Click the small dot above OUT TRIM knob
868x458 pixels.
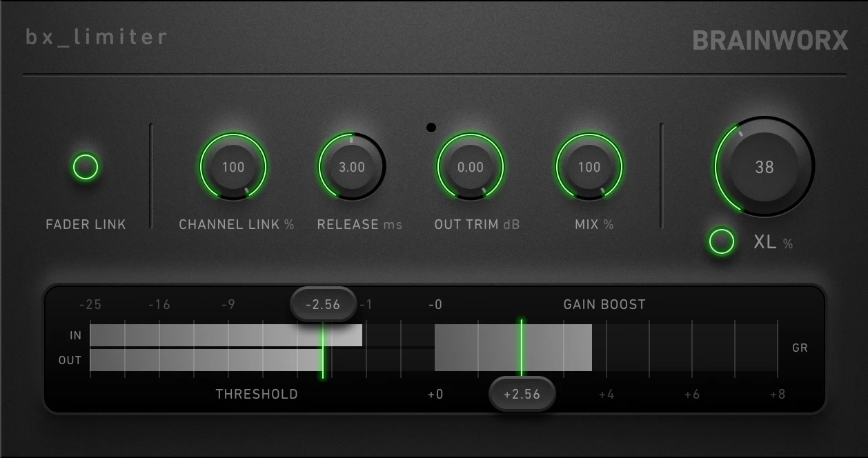431,127
